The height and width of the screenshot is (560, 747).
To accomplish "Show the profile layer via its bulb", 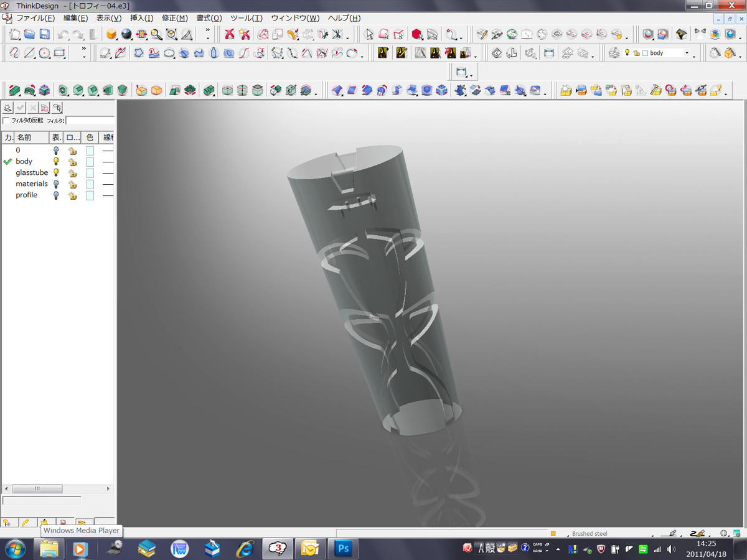I will coord(56,195).
